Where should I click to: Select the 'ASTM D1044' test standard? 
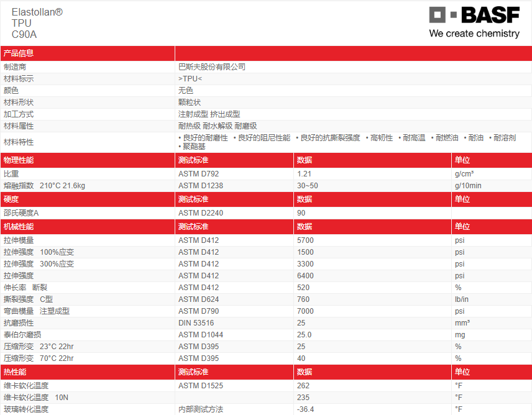[x=201, y=335]
